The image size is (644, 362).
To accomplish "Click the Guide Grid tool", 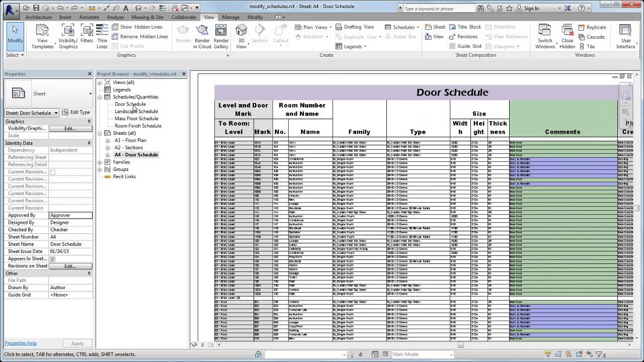I will click(465, 46).
